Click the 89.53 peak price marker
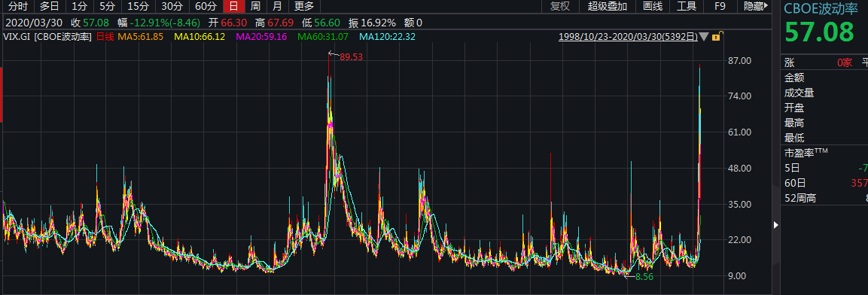868x295 pixels. (x=350, y=56)
